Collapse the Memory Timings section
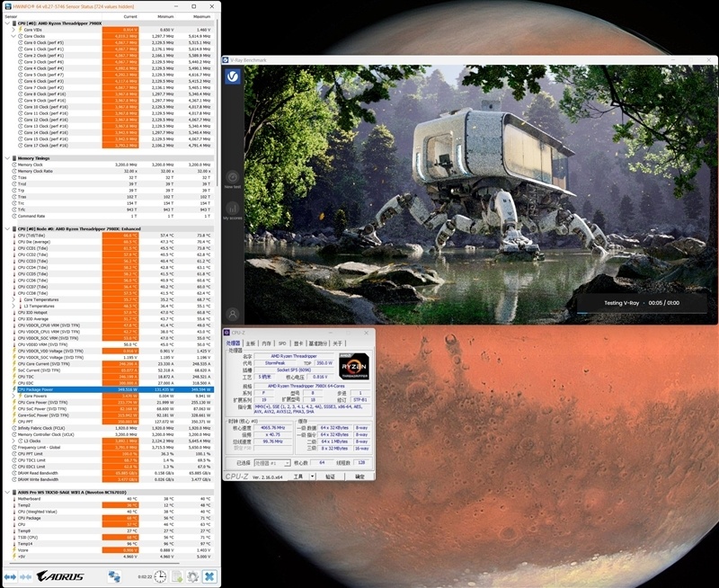 point(8,158)
